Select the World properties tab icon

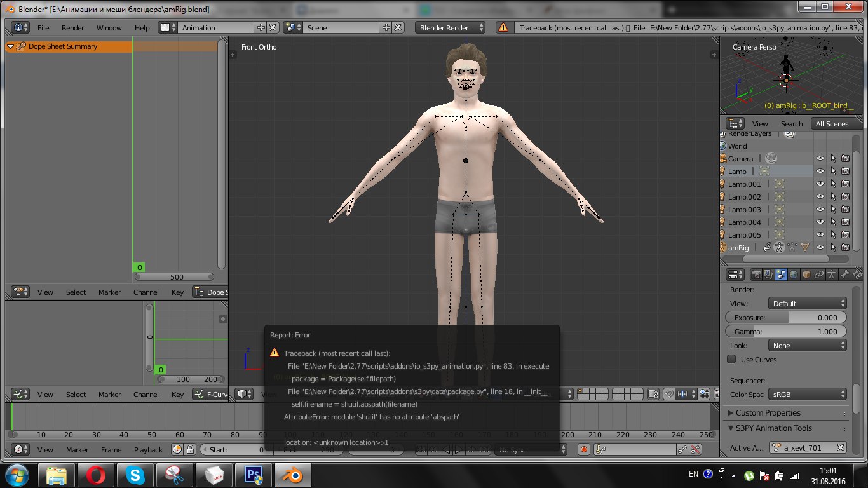794,274
